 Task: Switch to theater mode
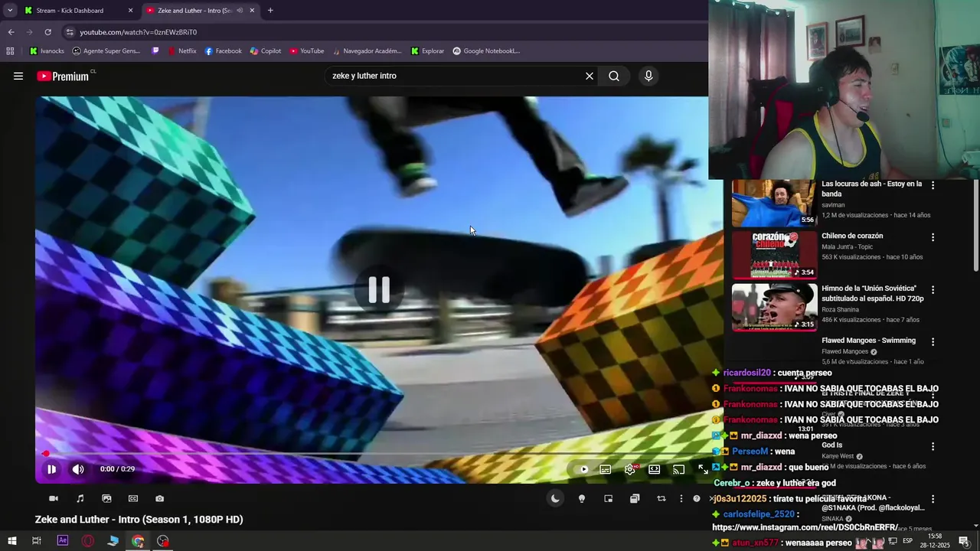pyautogui.click(x=655, y=469)
